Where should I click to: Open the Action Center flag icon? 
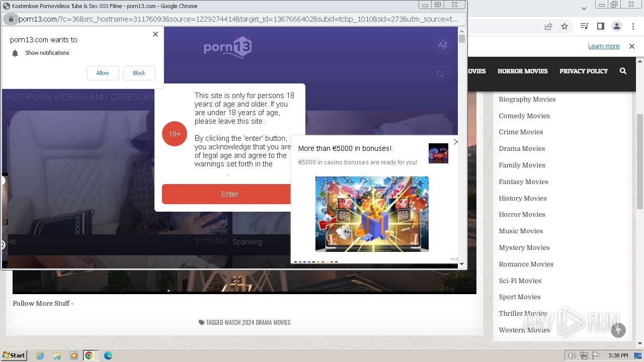click(x=596, y=355)
